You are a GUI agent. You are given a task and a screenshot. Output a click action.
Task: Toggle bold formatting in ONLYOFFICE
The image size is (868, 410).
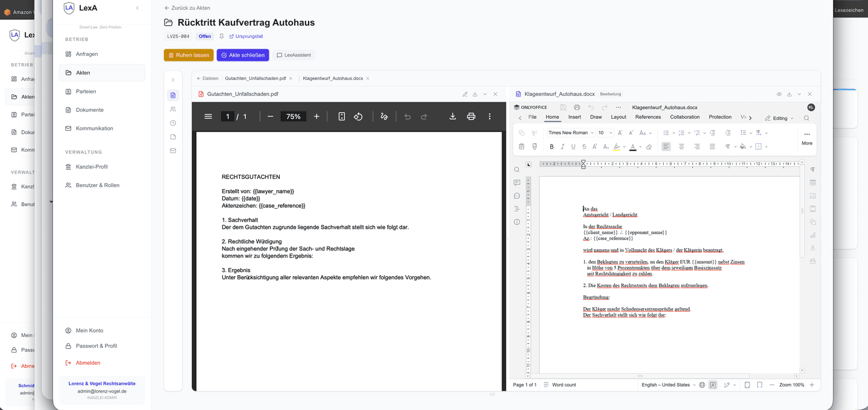click(552, 146)
